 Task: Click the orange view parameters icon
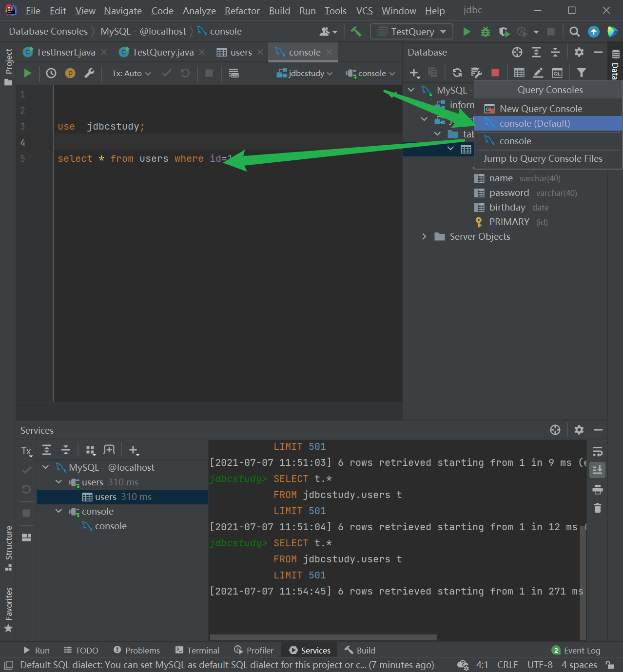(70, 73)
